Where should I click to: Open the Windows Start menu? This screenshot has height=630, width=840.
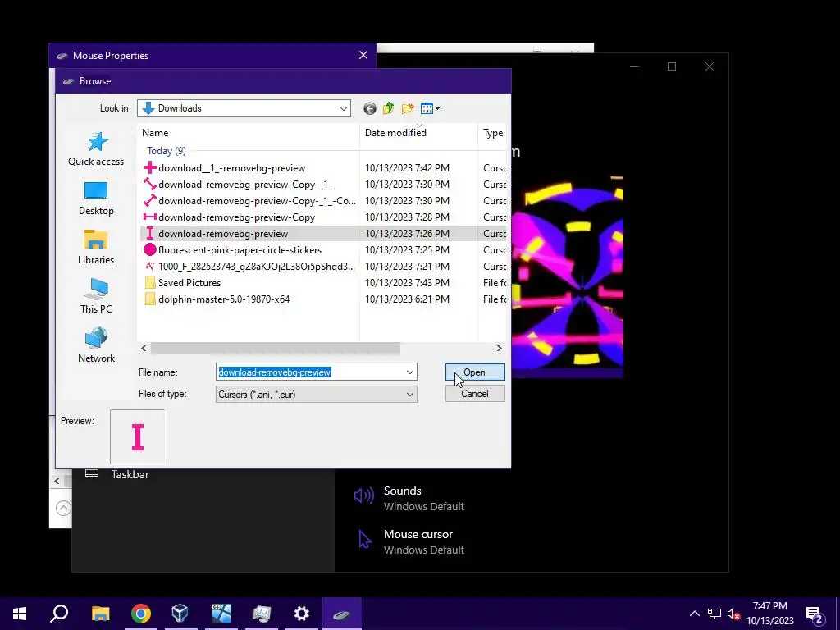point(20,614)
